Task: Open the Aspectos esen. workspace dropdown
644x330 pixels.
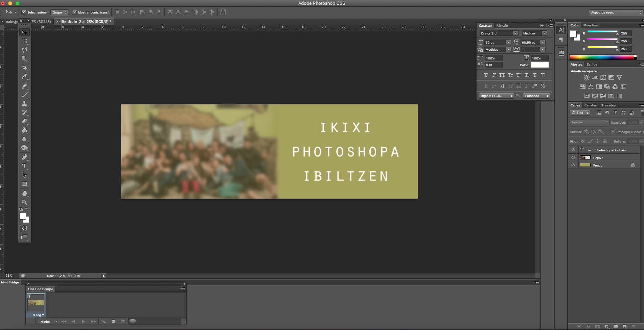Action: (616, 12)
